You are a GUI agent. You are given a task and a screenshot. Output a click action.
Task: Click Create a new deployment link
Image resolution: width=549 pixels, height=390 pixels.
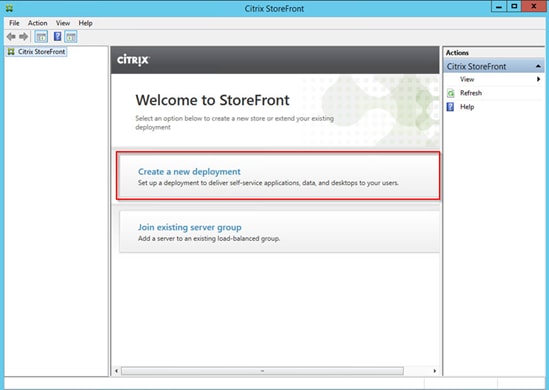coord(189,172)
